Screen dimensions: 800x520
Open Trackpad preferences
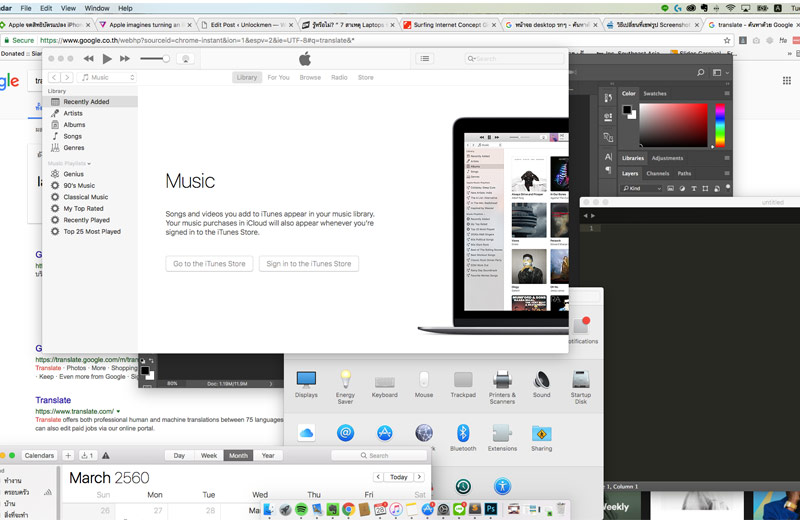click(x=463, y=384)
